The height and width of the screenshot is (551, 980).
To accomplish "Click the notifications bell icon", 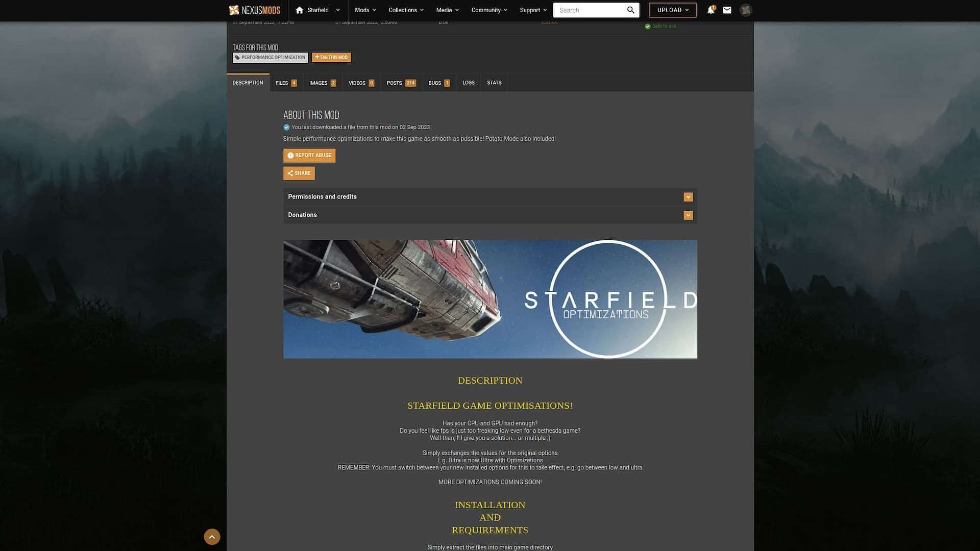I will click(711, 10).
